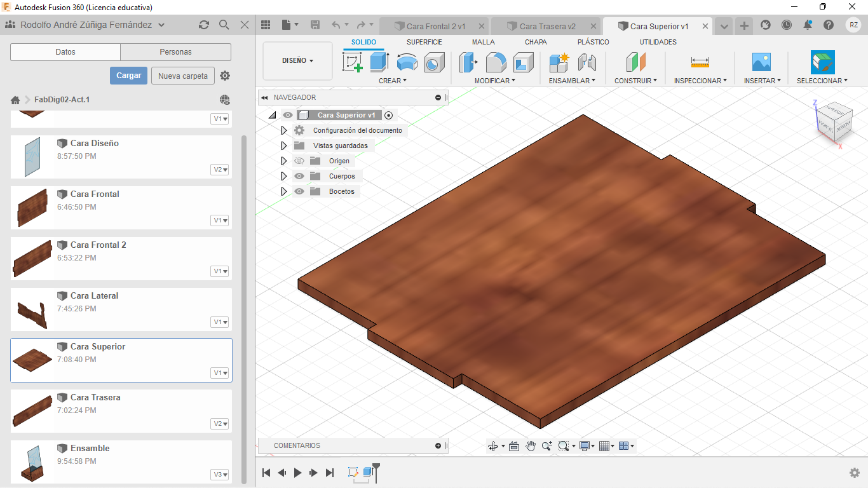This screenshot has width=868, height=488.
Task: Select the Ensamble thumbnail in data panel
Action: coord(32,461)
